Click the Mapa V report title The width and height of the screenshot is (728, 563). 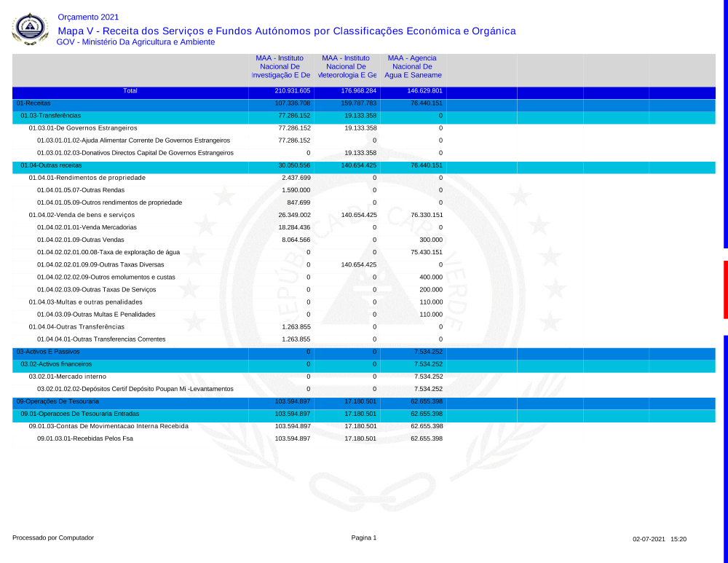(x=286, y=31)
